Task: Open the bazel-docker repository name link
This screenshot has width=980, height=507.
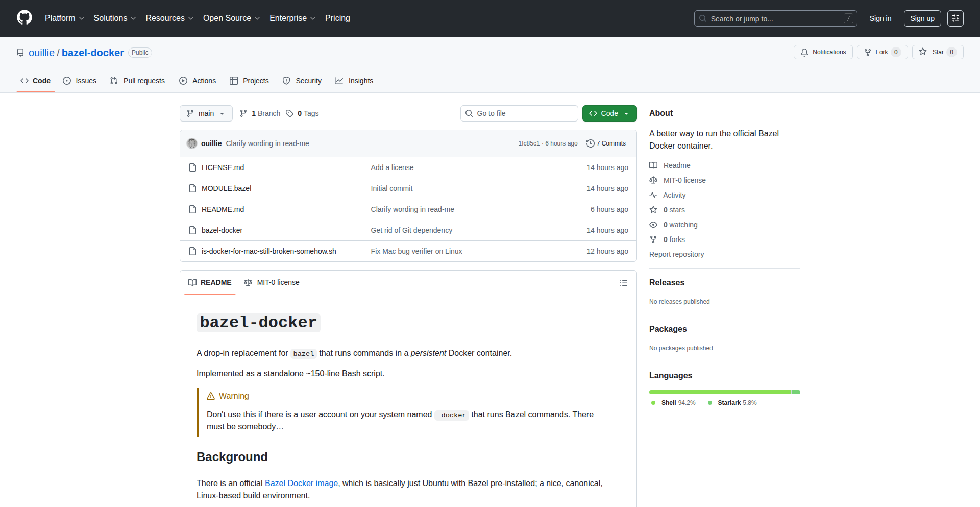Action: coord(93,53)
